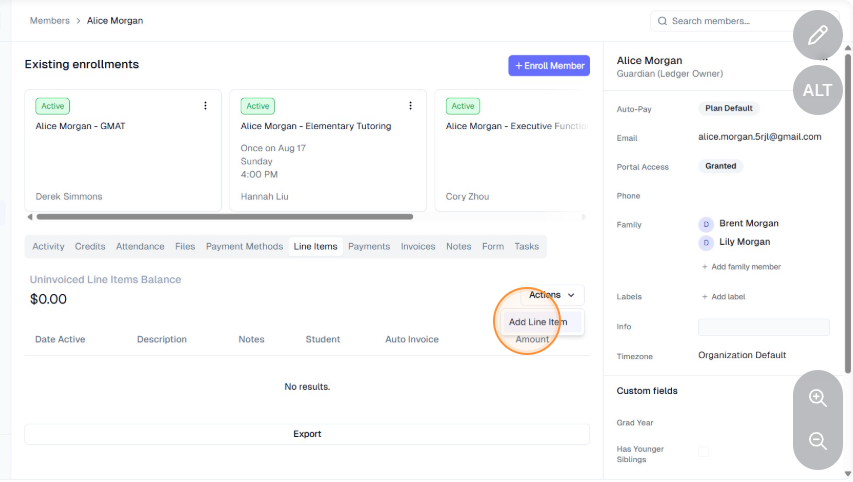
Task: Click the Date Active column header
Action: pos(60,339)
